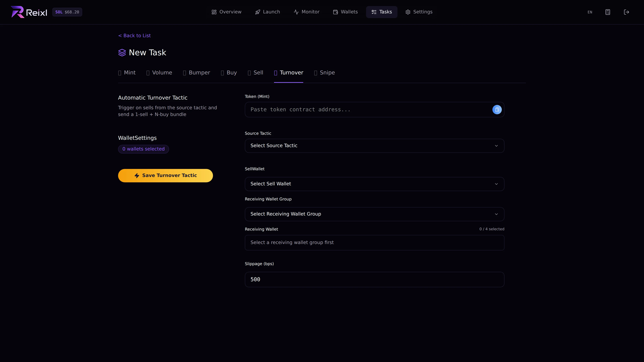The width and height of the screenshot is (644, 362).
Task: Click the Overview grid icon
Action: [214, 12]
